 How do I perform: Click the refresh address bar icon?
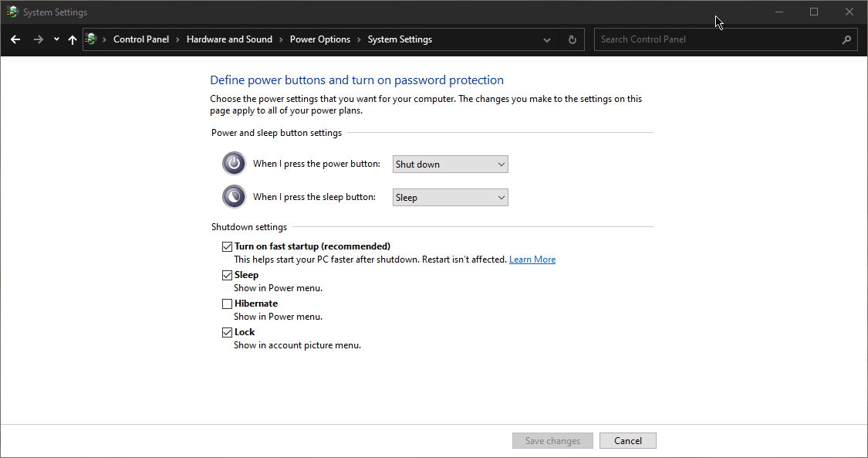572,39
